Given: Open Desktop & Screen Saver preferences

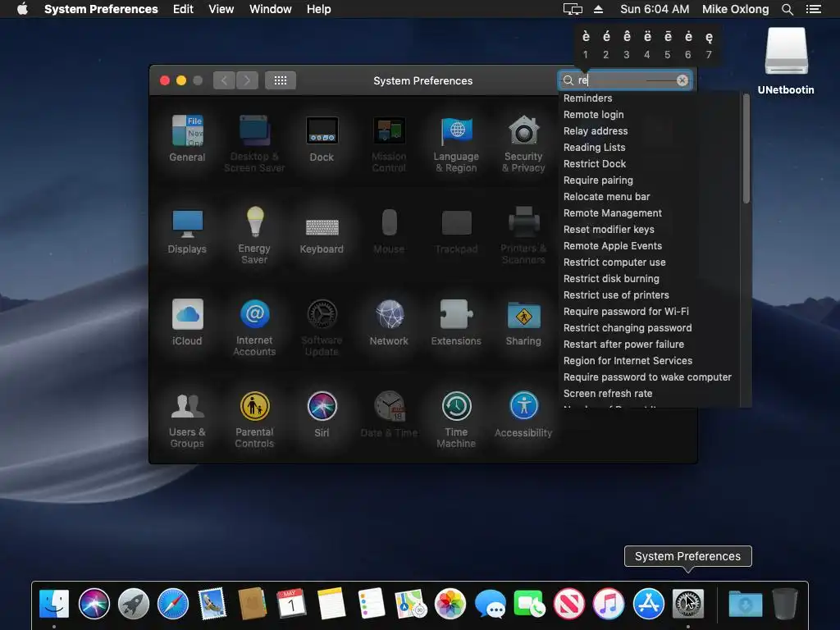Looking at the screenshot, I should click(254, 143).
